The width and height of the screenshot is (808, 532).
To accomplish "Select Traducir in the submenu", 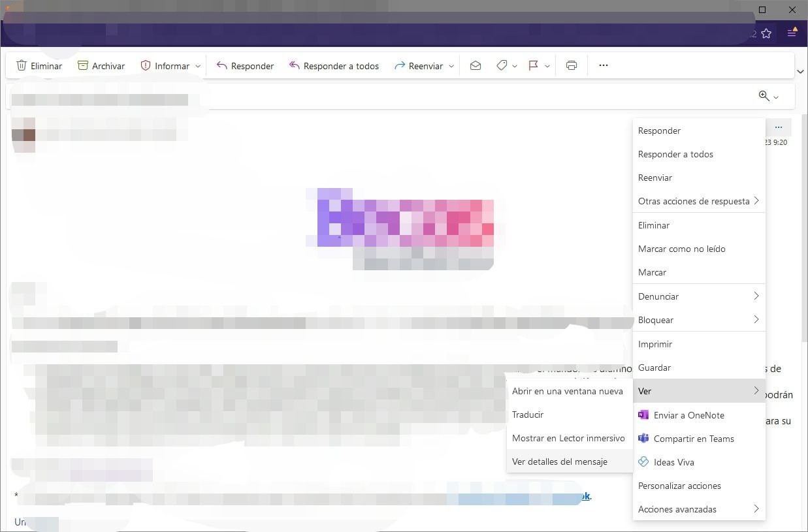I will tap(570, 415).
